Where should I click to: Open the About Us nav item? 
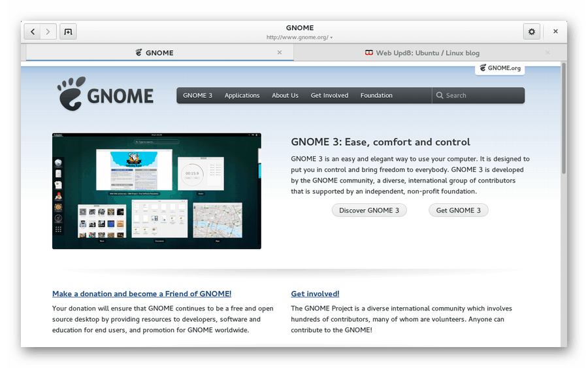pos(285,95)
